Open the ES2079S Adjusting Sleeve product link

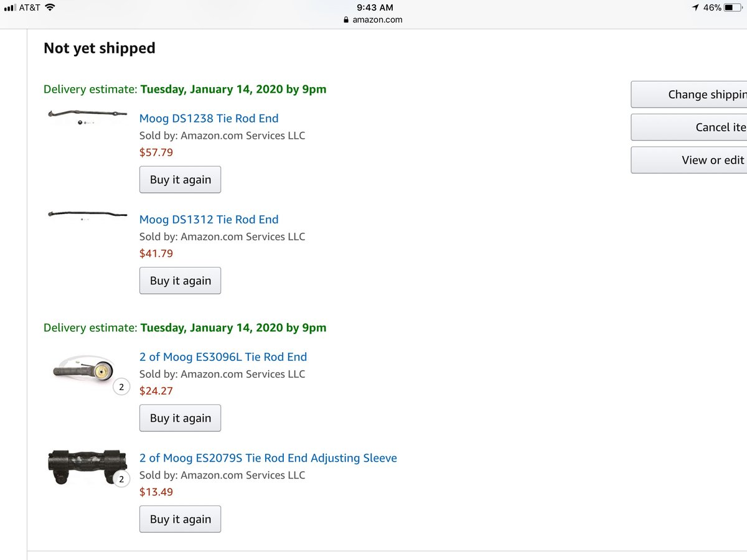pyautogui.click(x=268, y=458)
